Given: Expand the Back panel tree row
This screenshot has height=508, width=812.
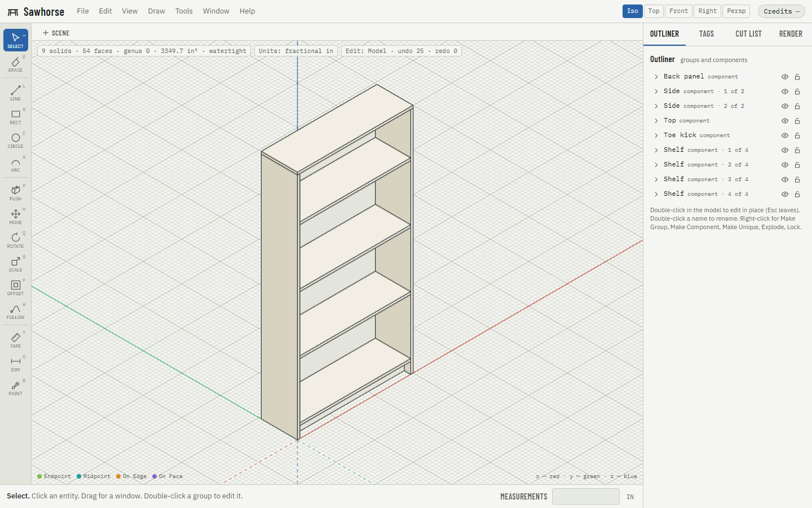Looking at the screenshot, I should [656, 77].
